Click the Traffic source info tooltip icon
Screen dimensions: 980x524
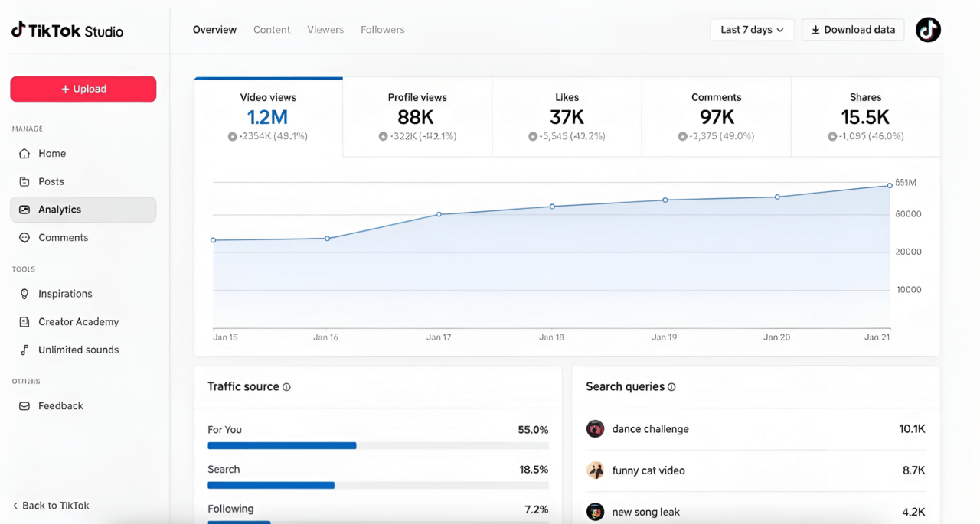[286, 386]
